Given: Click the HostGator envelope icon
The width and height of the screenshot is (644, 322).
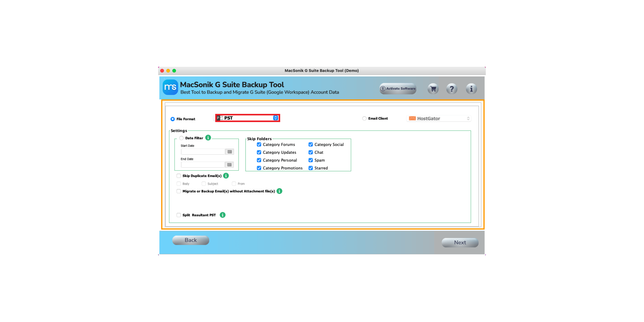Looking at the screenshot, I should click(x=412, y=118).
